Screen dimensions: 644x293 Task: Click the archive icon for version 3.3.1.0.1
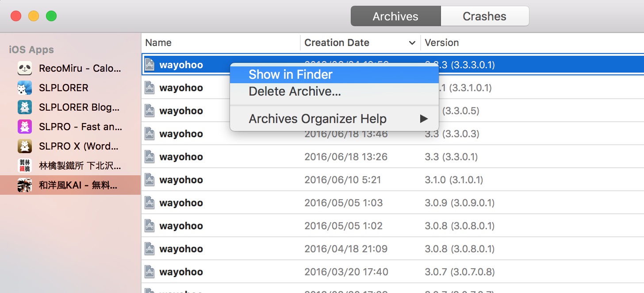[x=149, y=88]
